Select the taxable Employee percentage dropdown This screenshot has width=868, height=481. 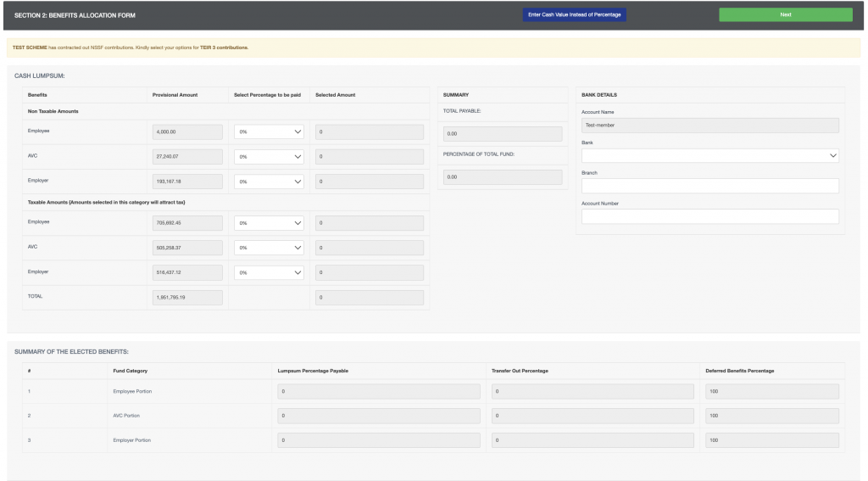[269, 224]
